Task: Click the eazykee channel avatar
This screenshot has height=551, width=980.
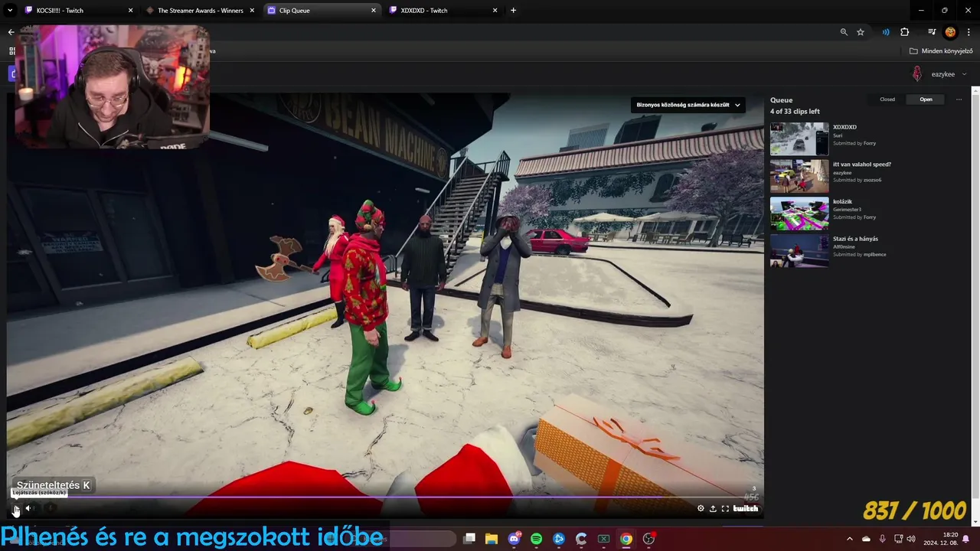Action: click(916, 74)
